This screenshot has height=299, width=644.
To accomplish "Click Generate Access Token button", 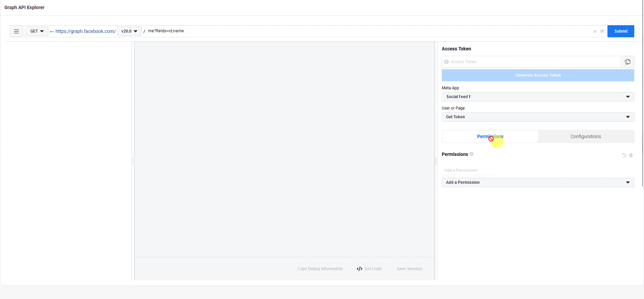I will [x=538, y=75].
